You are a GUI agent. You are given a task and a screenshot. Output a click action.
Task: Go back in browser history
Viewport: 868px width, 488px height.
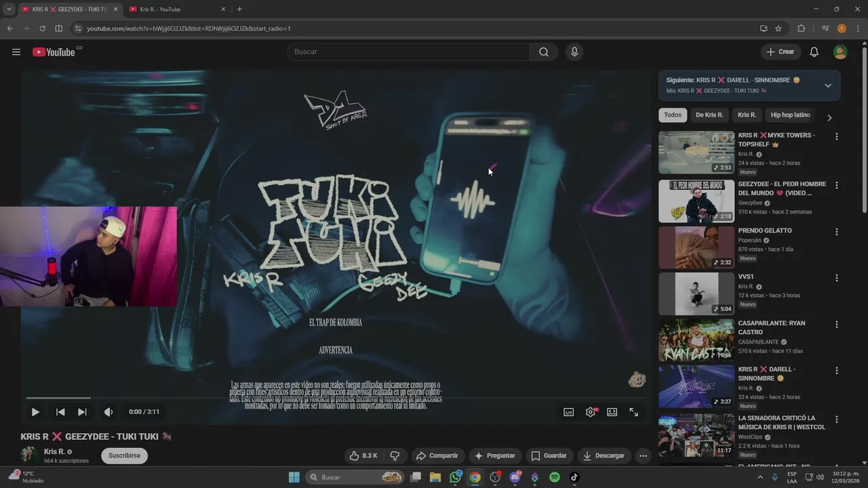coord(9,28)
